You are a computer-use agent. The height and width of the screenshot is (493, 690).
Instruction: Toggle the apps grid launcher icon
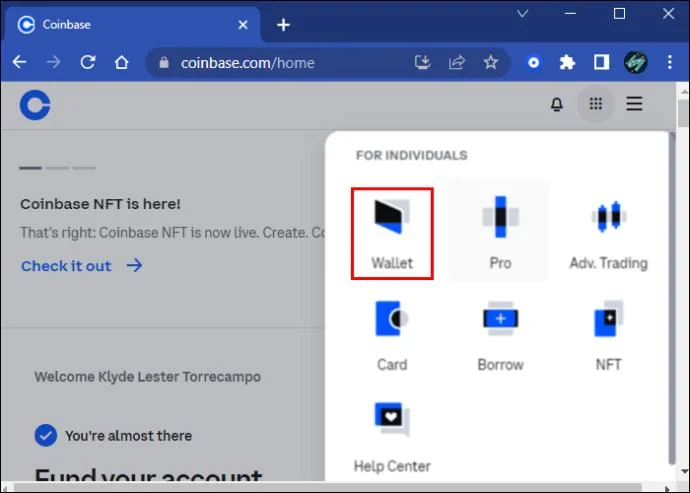point(595,104)
